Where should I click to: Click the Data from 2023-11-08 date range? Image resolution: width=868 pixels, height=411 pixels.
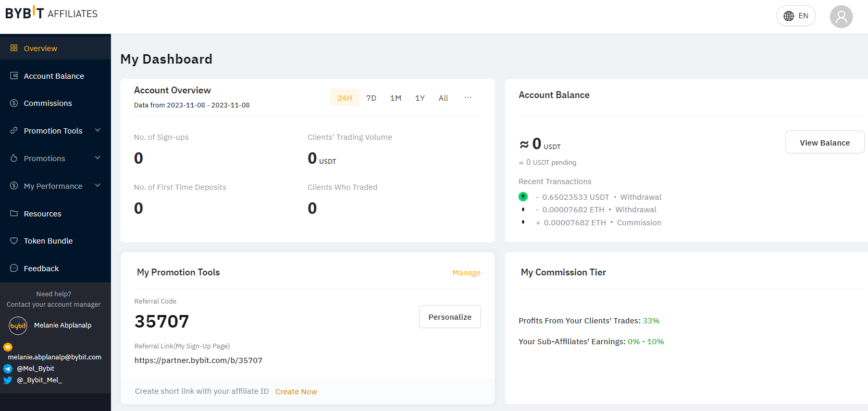point(192,105)
